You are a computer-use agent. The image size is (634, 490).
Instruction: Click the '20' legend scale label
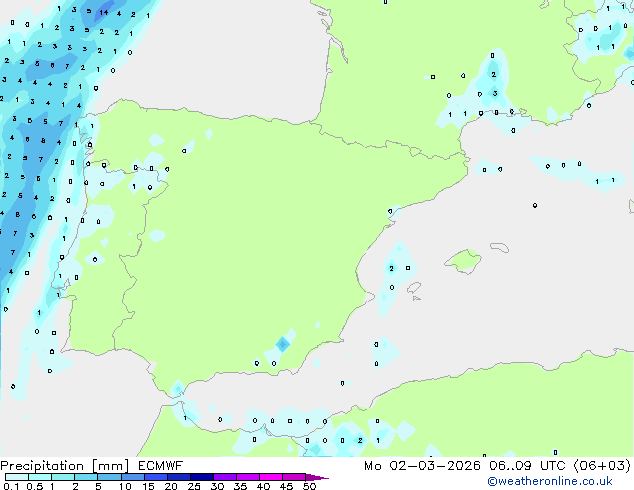171,486
